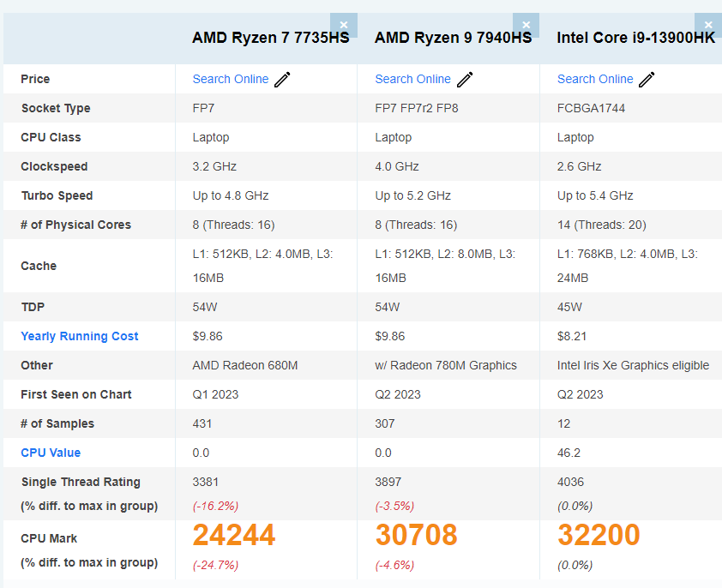Click the Single Thread Rating value 3897
The image size is (722, 588).
388,482
